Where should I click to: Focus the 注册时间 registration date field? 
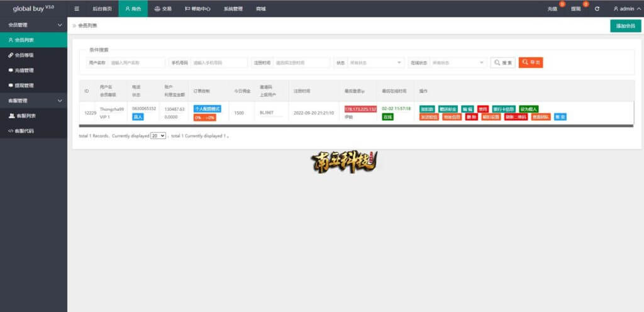302,63
